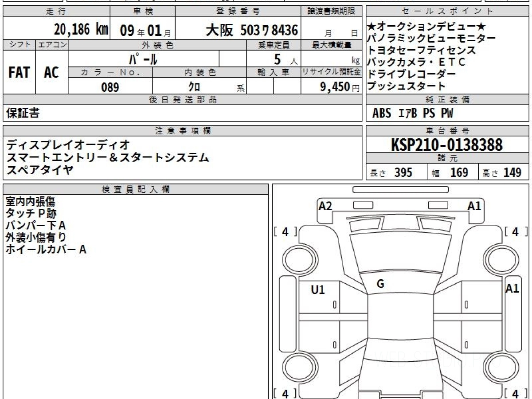The height and width of the screenshot is (399, 532).
Task: Select the color number 089 field
Action: tap(110, 87)
